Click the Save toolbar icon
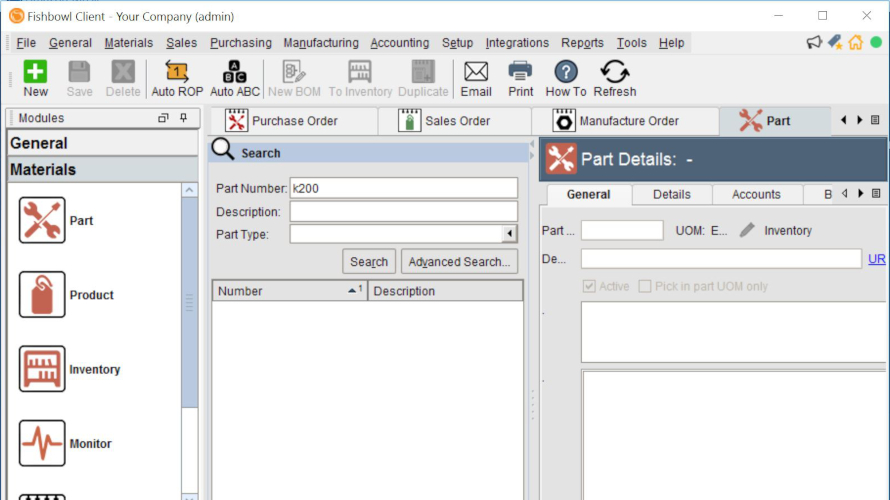 point(79,78)
